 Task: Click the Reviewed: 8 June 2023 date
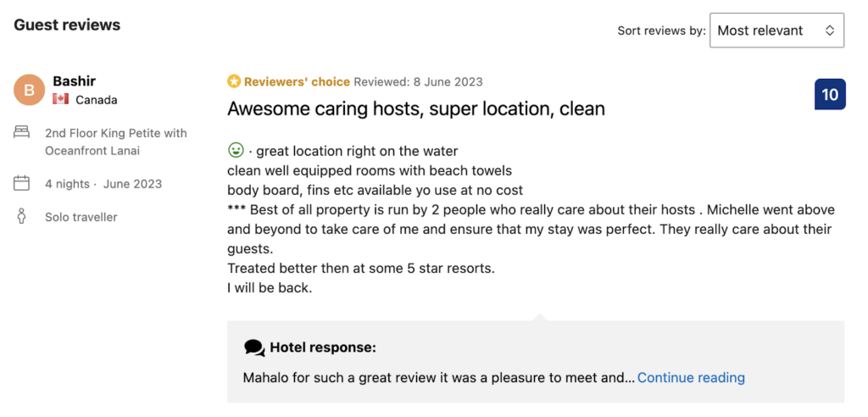(418, 82)
